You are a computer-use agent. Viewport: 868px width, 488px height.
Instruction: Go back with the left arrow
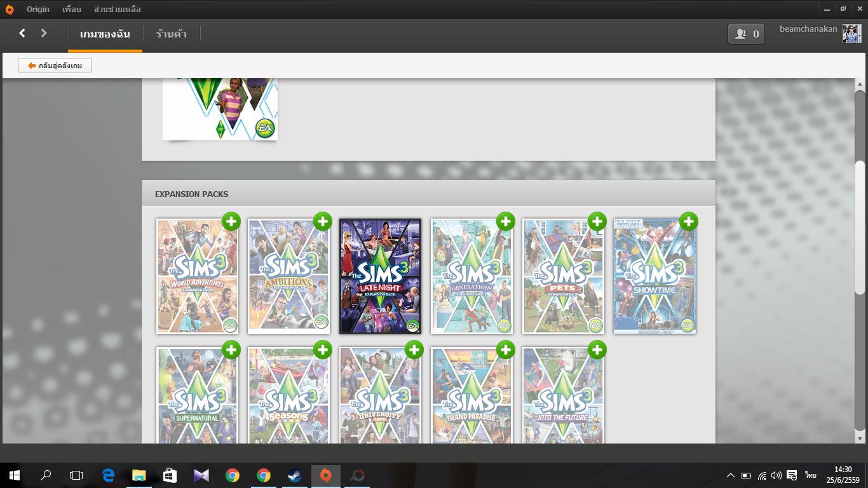pyautogui.click(x=22, y=33)
